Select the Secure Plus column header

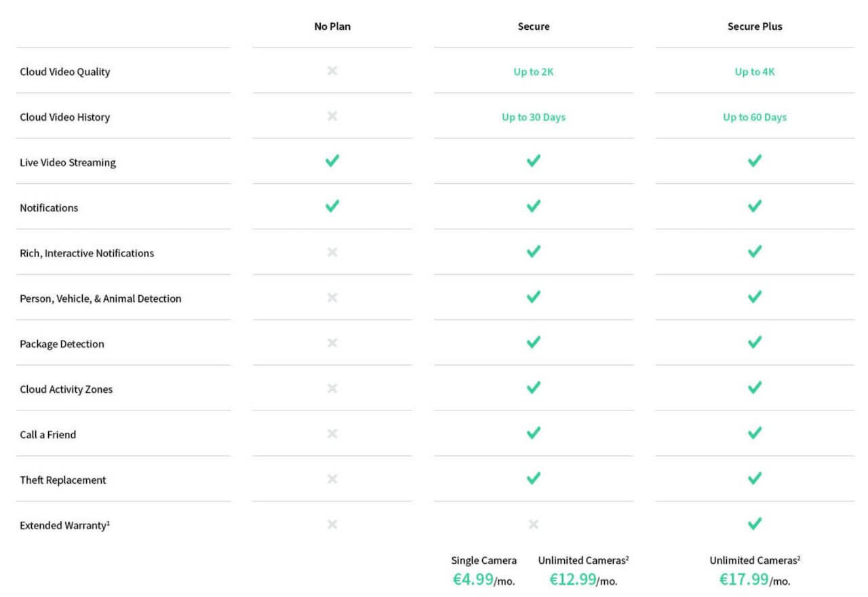tap(755, 26)
